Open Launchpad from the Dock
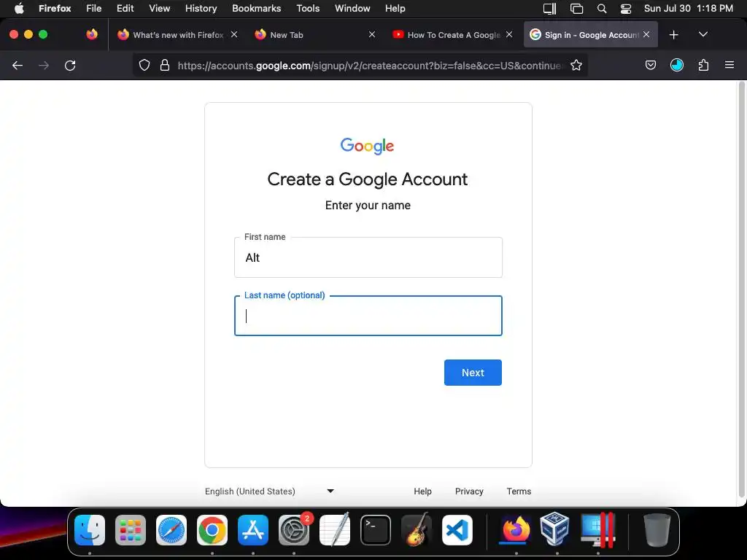Image resolution: width=747 pixels, height=560 pixels. point(131,530)
